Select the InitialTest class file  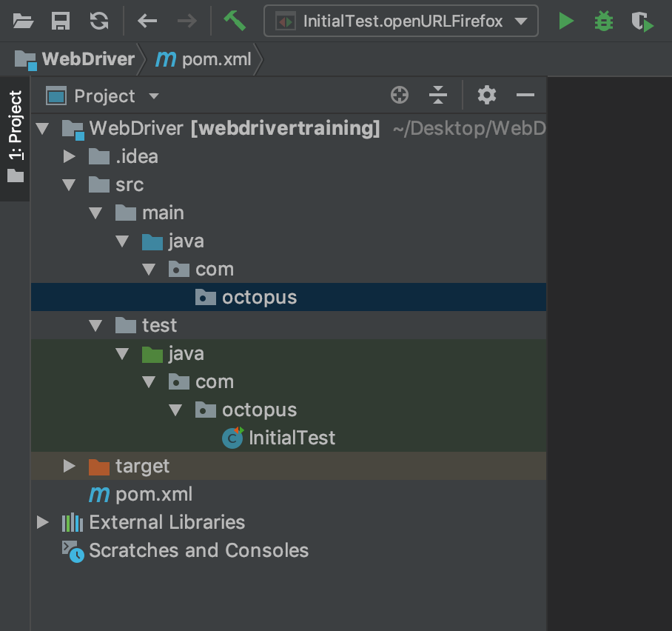coord(292,438)
